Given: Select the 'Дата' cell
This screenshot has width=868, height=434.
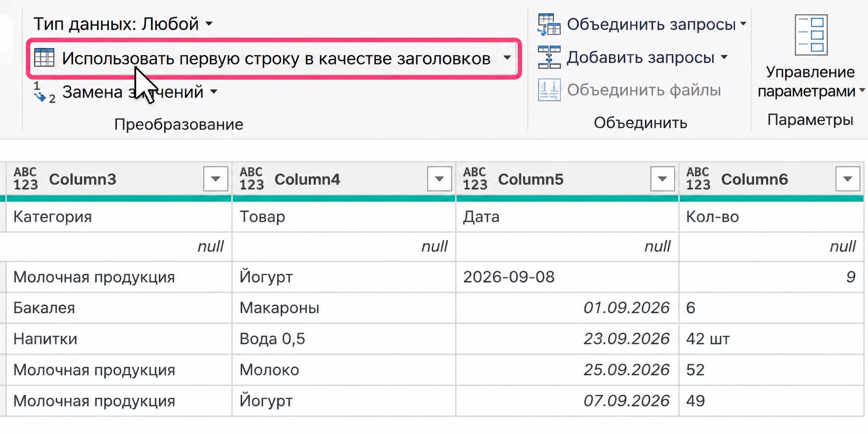Looking at the screenshot, I should pos(568,217).
